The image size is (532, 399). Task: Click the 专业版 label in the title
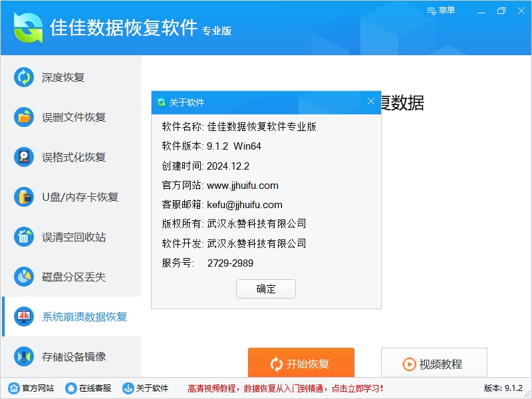(x=217, y=31)
